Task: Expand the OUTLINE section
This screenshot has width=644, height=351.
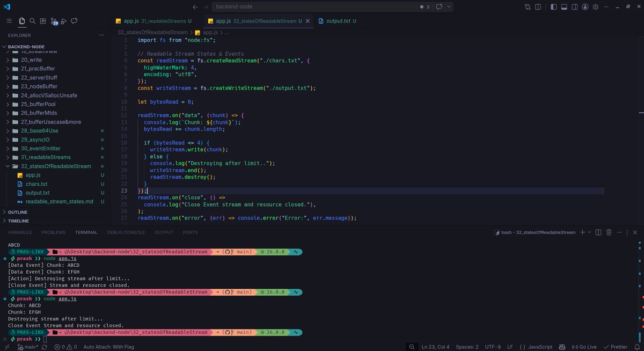Action: [55, 212]
